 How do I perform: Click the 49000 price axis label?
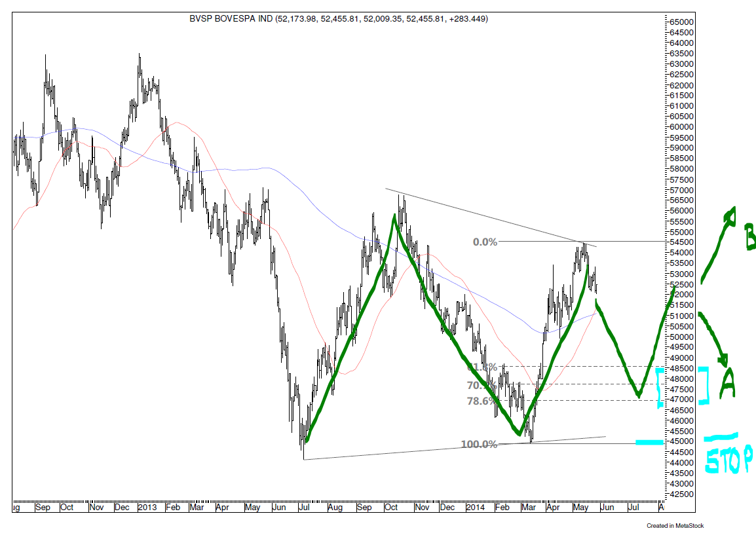pyautogui.click(x=682, y=358)
